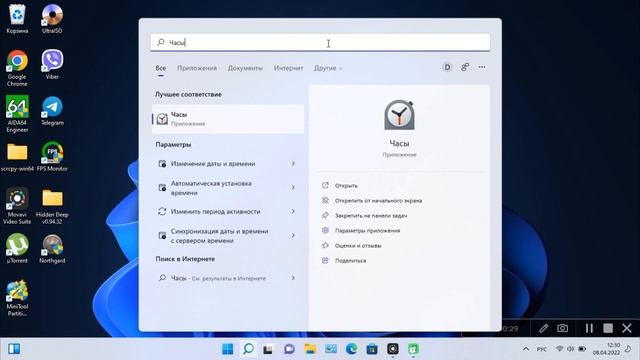Screen dimensions: 640x360
Task: Open the three-dots options in search panel
Action: click(x=482, y=67)
